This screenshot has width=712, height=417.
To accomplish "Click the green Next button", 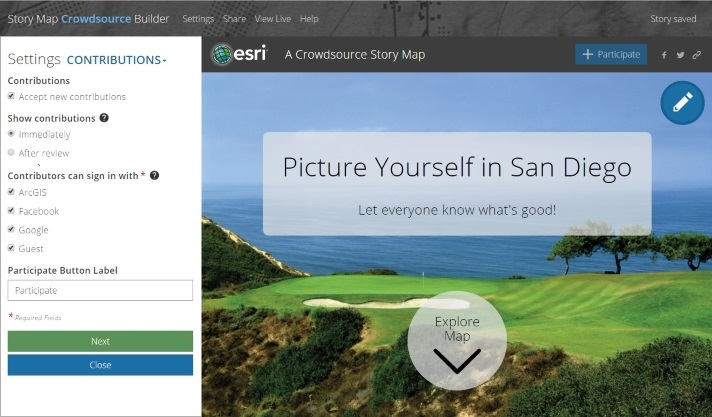I will tap(100, 341).
